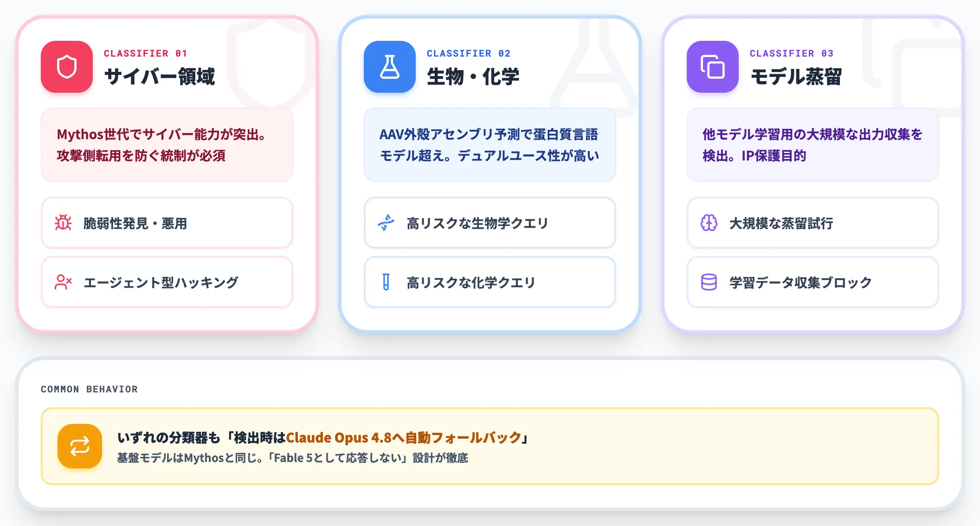Select the エージェント型ハッキング item

point(167,282)
